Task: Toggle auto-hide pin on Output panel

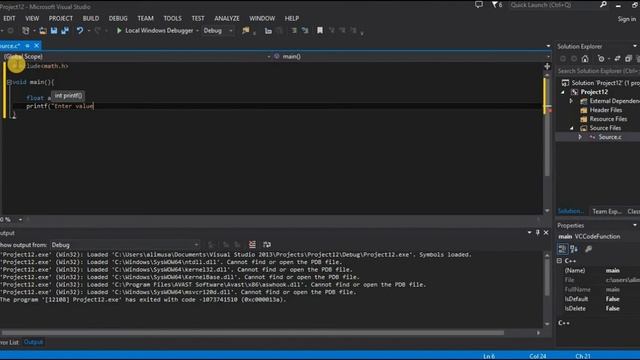Action: (x=538, y=232)
